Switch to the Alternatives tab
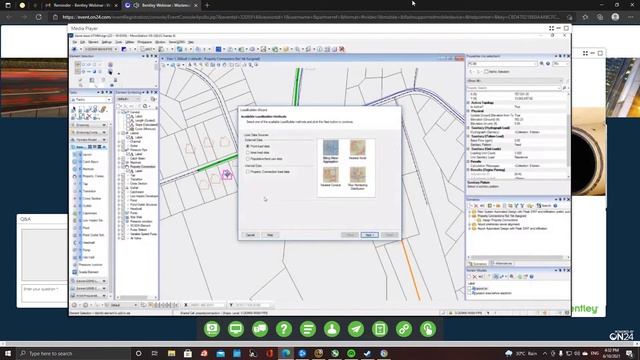640x360 pixels. [502, 263]
